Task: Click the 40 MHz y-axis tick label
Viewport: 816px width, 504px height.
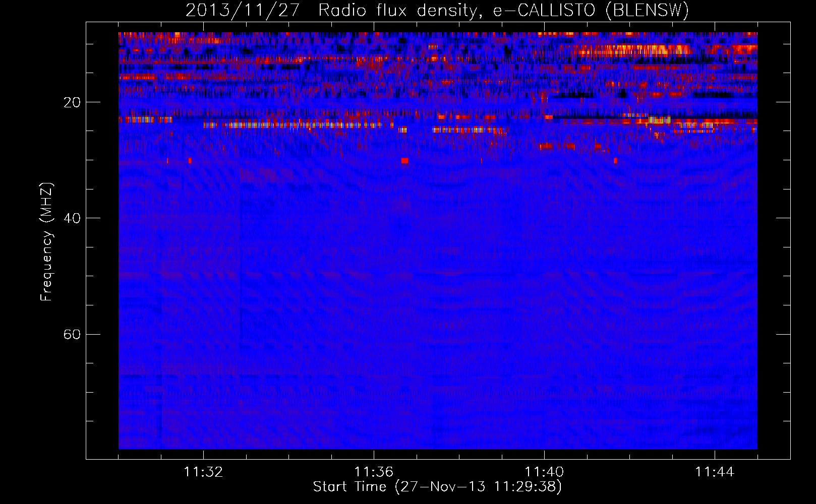Action: (72, 218)
